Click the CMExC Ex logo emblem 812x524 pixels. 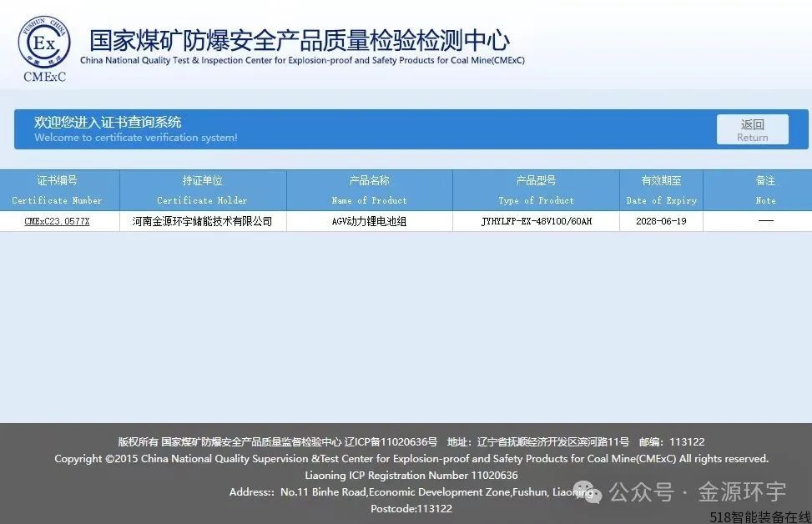pyautogui.click(x=44, y=42)
